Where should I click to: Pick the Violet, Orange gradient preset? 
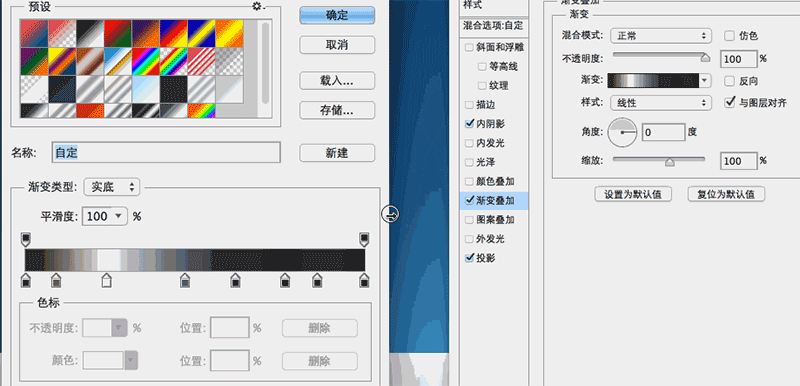[x=145, y=34]
